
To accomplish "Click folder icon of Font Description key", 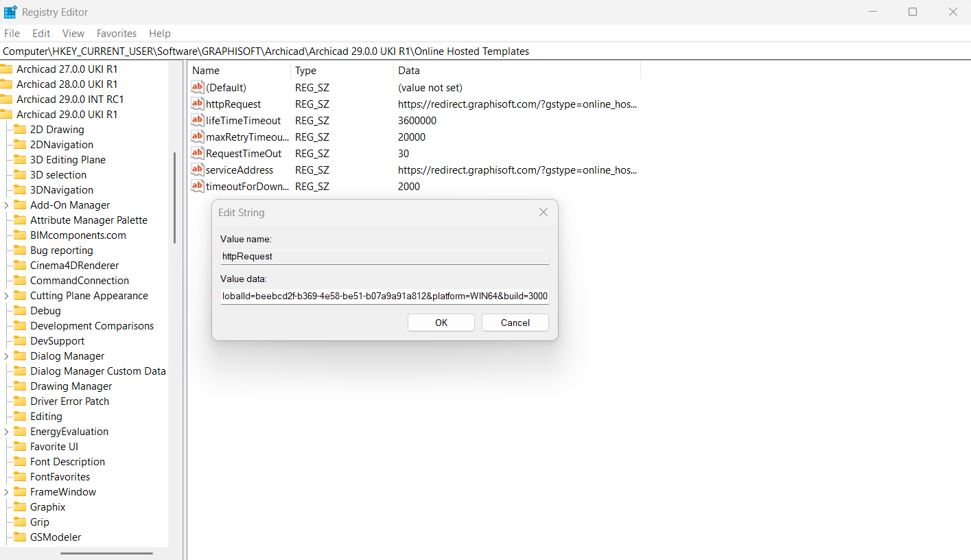I will point(20,461).
